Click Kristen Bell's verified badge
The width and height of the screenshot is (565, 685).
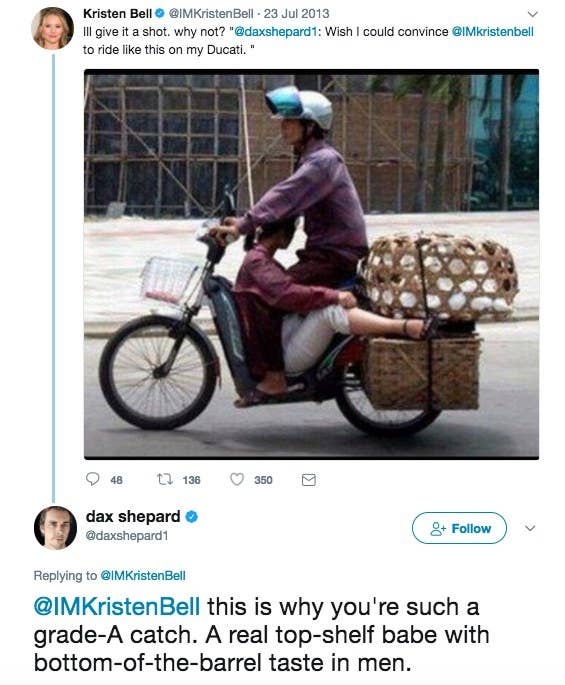[160, 14]
